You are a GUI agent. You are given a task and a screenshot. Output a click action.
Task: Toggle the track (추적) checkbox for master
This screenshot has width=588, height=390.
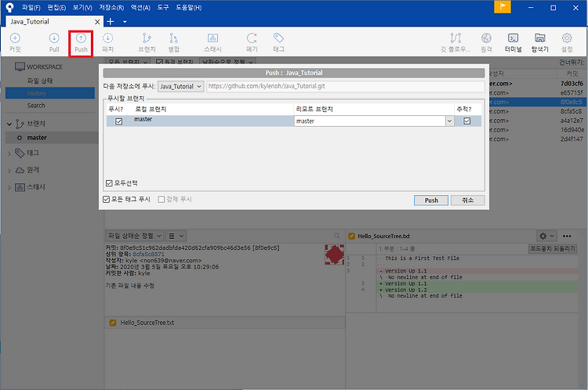click(467, 121)
